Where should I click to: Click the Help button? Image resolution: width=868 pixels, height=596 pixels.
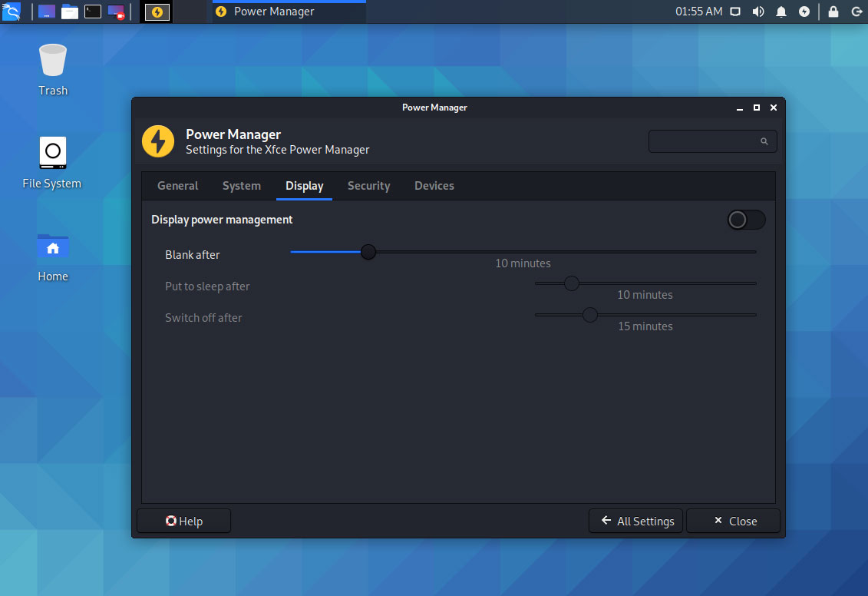click(x=183, y=521)
